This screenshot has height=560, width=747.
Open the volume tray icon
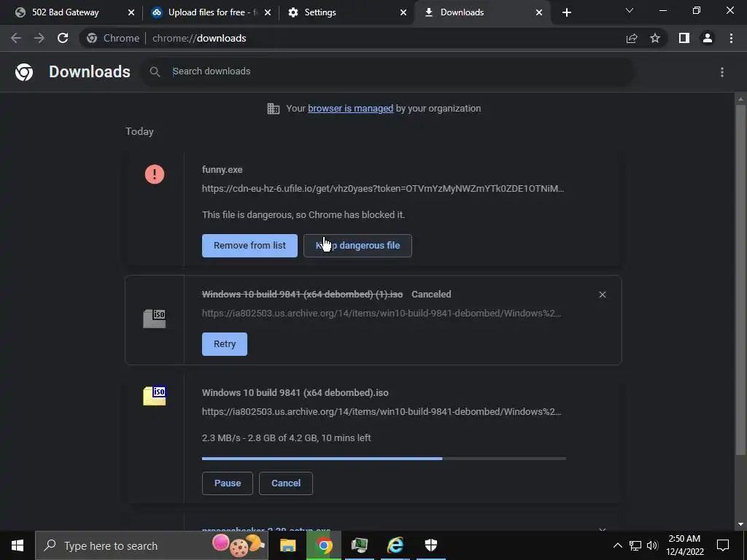652,545
